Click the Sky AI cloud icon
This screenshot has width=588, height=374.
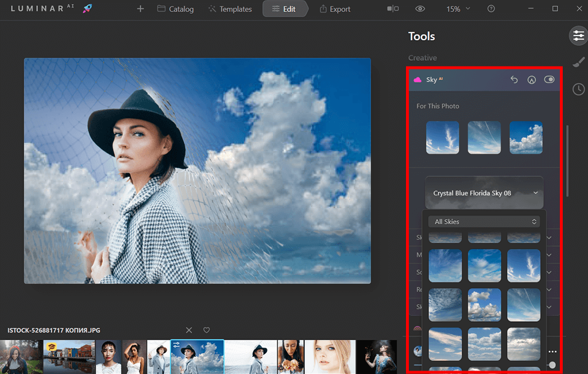[417, 80]
